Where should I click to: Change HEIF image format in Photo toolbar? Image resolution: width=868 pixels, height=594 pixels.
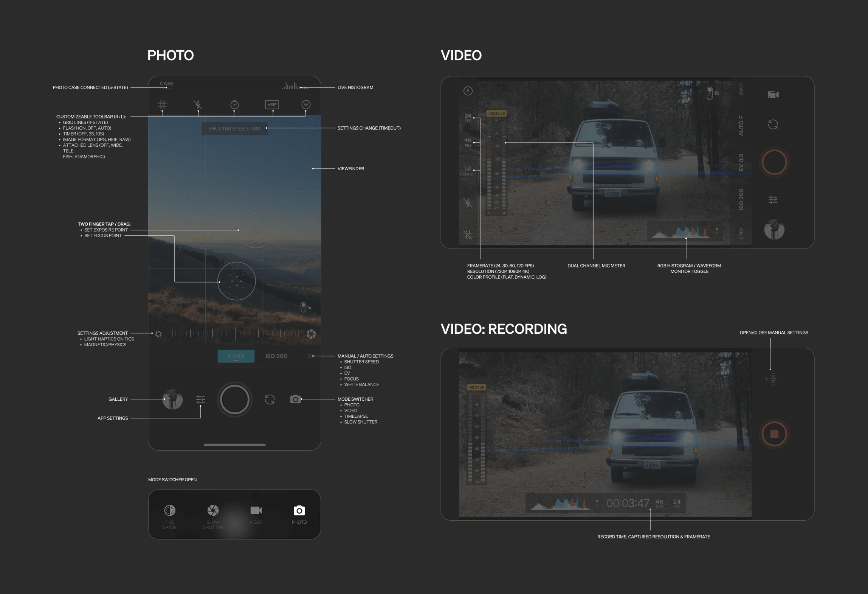coord(272,104)
